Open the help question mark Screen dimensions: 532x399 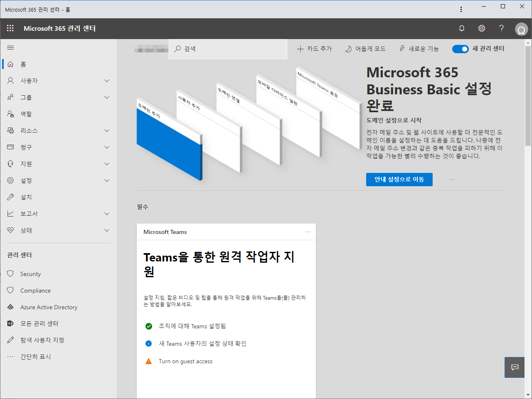coord(502,28)
